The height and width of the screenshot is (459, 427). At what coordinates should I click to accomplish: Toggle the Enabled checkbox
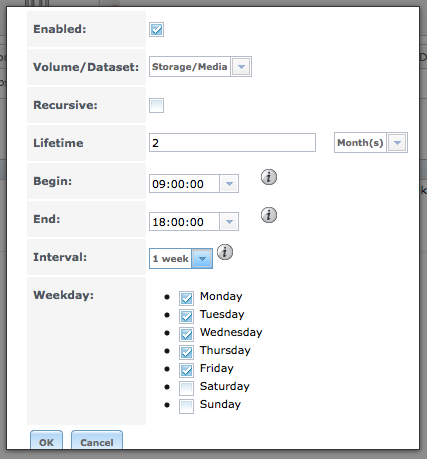point(156,29)
